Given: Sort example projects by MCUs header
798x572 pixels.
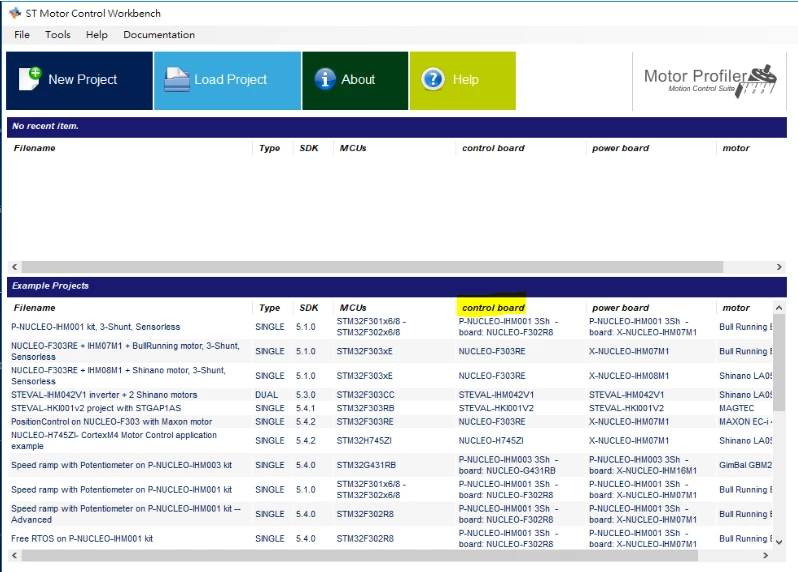Looking at the screenshot, I should pos(353,308).
